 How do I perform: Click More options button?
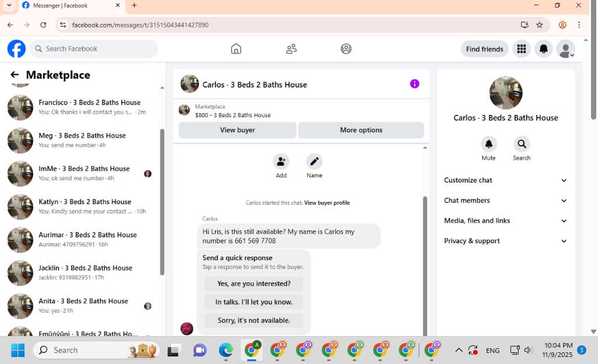pos(361,130)
